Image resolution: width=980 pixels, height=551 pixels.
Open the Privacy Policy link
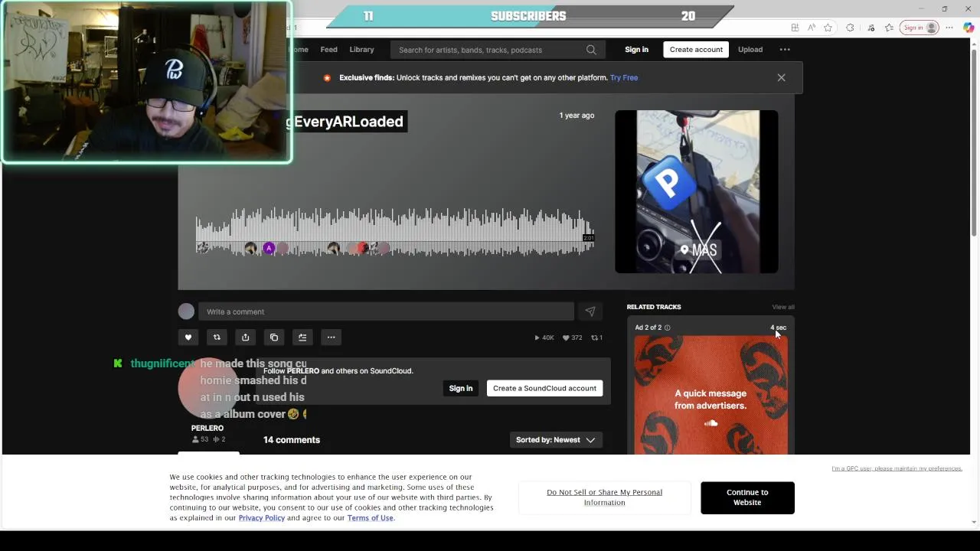coord(262,518)
